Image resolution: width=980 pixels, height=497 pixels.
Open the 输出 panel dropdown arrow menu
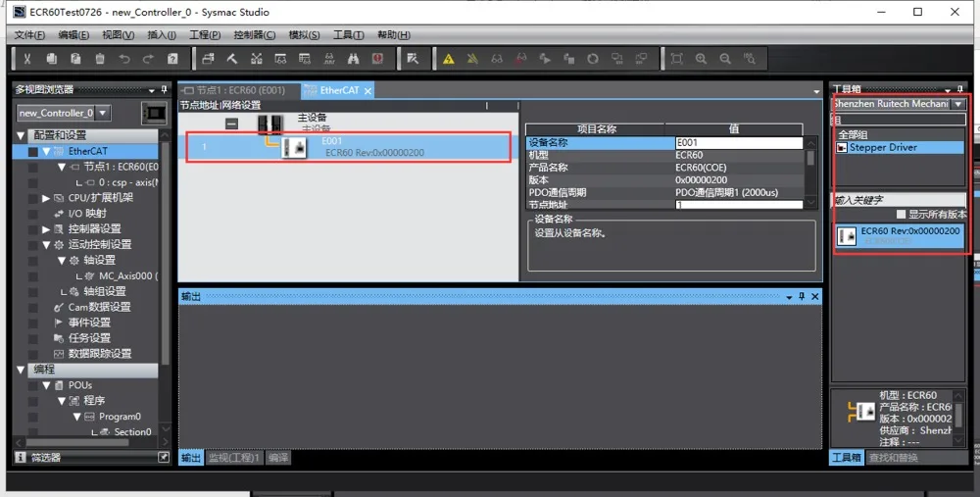pyautogui.click(x=789, y=297)
